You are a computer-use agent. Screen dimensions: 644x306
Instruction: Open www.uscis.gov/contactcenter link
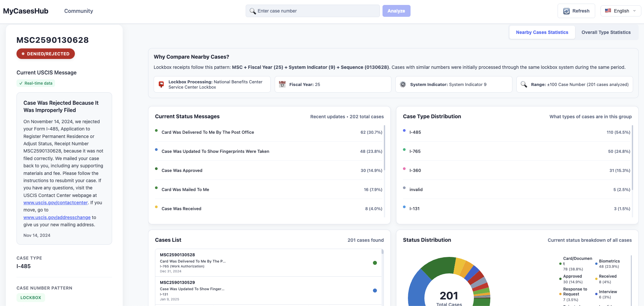[55, 203]
